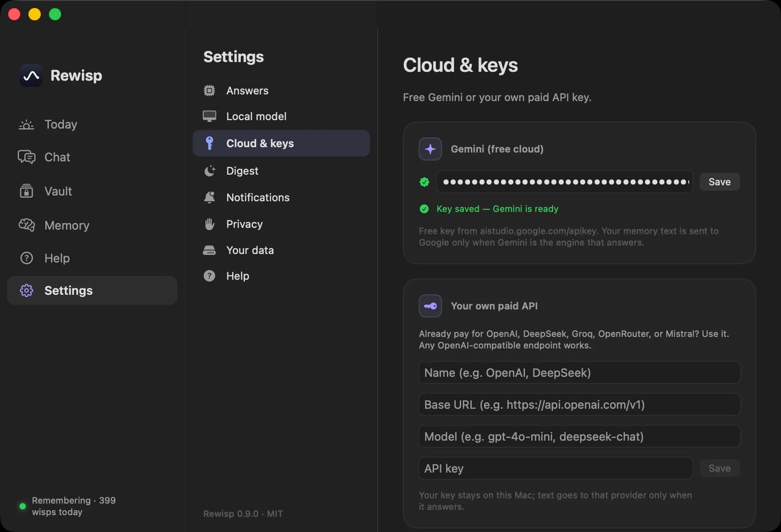Click Save button for paid API key

(x=719, y=468)
